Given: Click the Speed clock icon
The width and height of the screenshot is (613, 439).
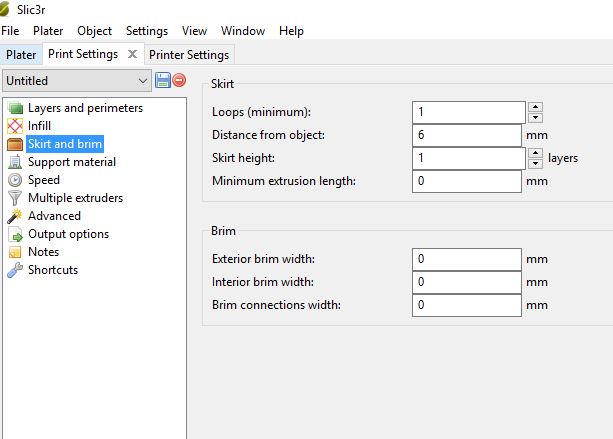Looking at the screenshot, I should (x=15, y=180).
